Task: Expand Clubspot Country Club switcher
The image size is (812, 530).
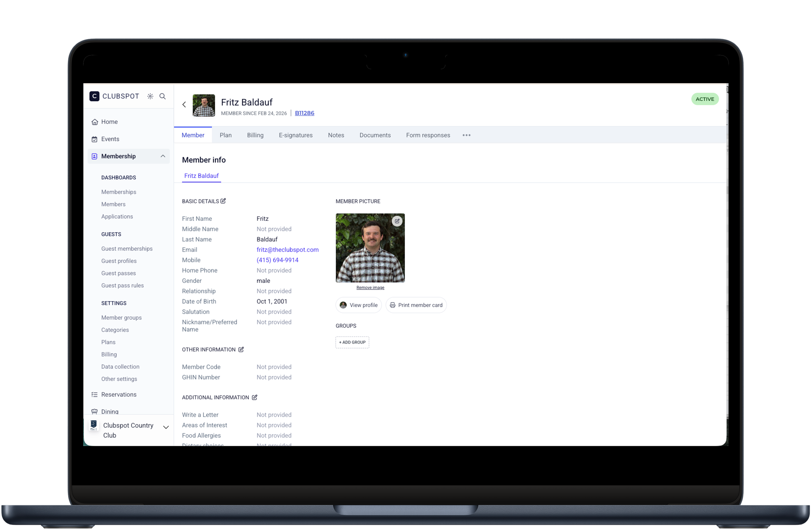Action: tap(166, 427)
